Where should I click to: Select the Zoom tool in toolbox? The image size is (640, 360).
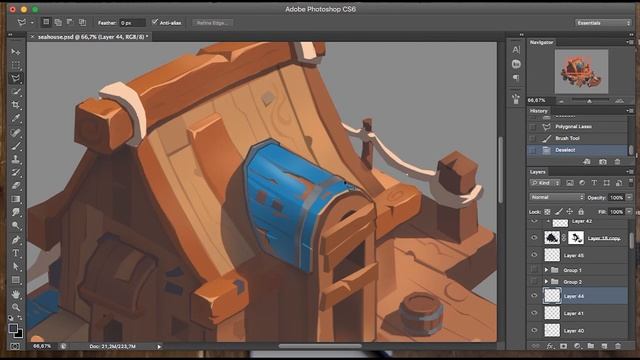tap(16, 307)
